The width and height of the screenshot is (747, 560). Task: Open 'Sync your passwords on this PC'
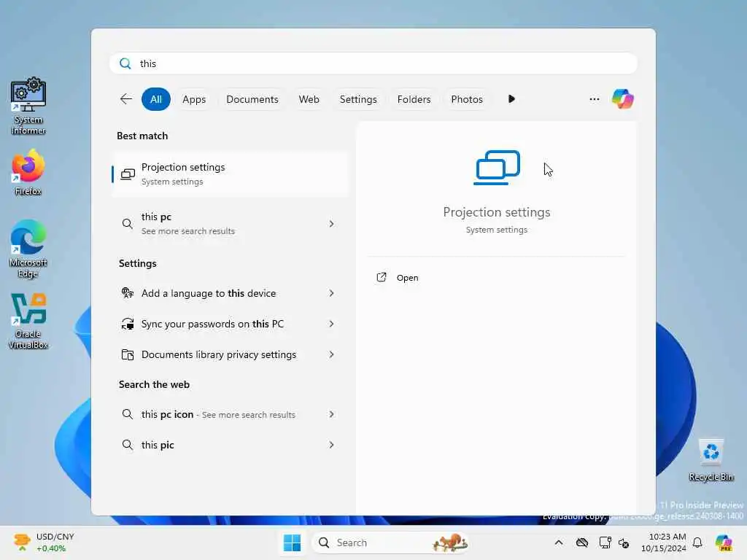pos(230,324)
